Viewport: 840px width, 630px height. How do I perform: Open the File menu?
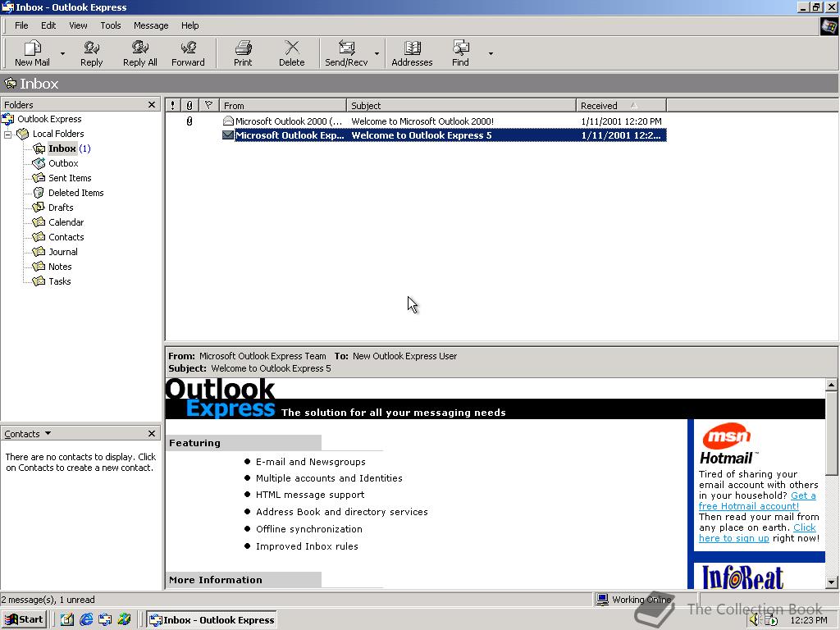(21, 25)
